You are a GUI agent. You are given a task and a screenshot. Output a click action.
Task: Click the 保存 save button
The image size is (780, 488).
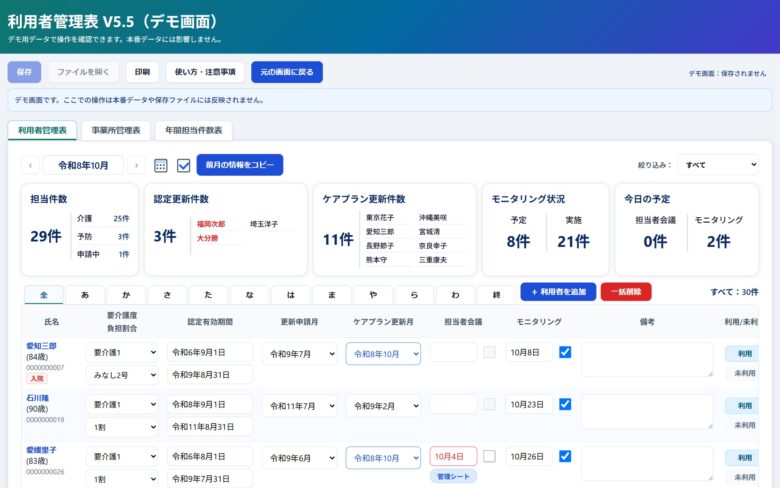[24, 72]
